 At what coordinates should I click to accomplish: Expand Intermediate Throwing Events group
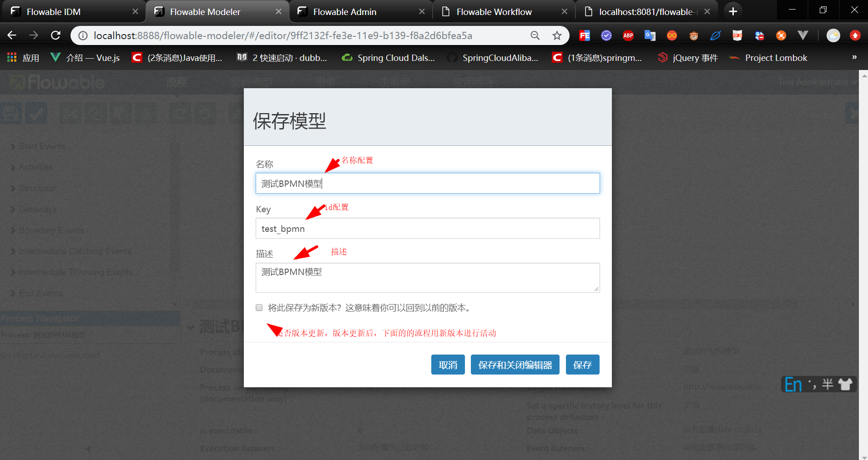coord(72,272)
